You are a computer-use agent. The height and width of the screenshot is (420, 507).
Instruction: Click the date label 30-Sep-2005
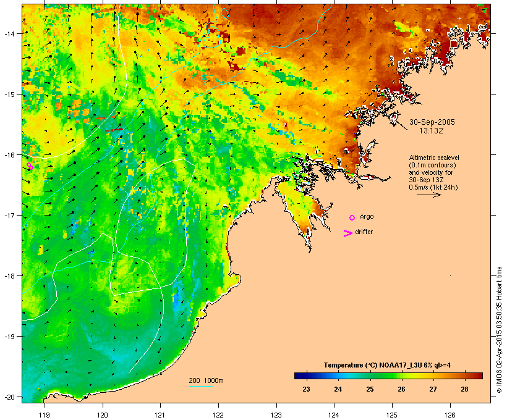tap(432, 122)
